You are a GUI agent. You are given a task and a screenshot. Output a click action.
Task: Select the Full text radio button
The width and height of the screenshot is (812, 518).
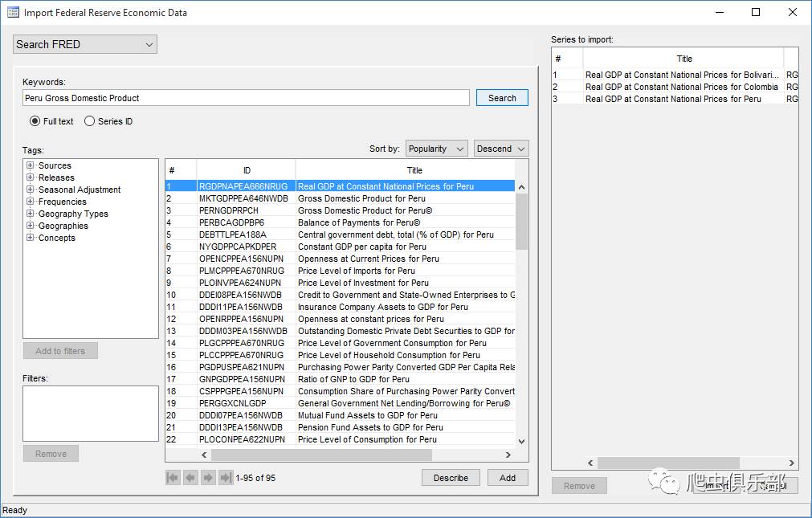click(35, 121)
